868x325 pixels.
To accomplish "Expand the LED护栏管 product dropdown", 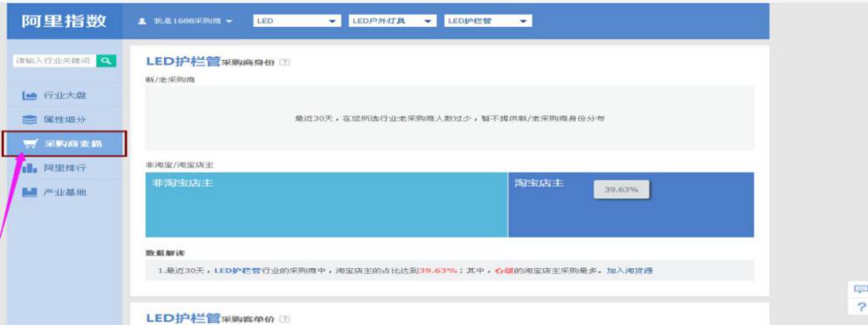I will (x=487, y=21).
